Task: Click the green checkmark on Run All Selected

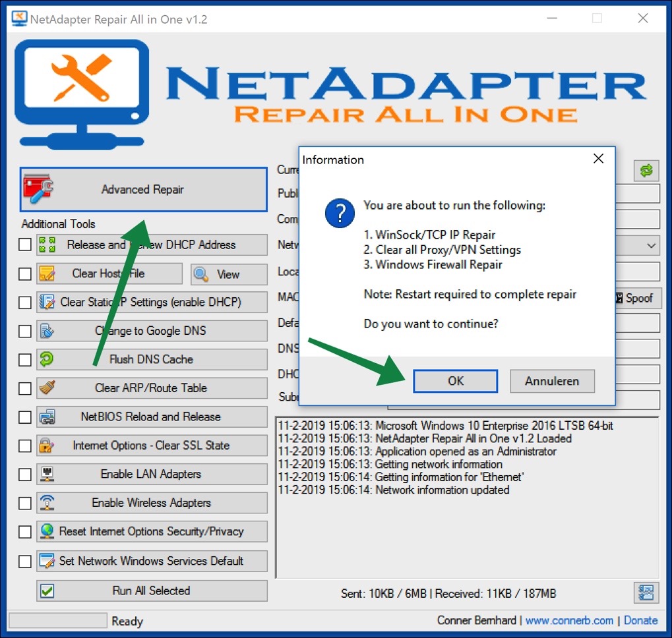Action: [47, 591]
